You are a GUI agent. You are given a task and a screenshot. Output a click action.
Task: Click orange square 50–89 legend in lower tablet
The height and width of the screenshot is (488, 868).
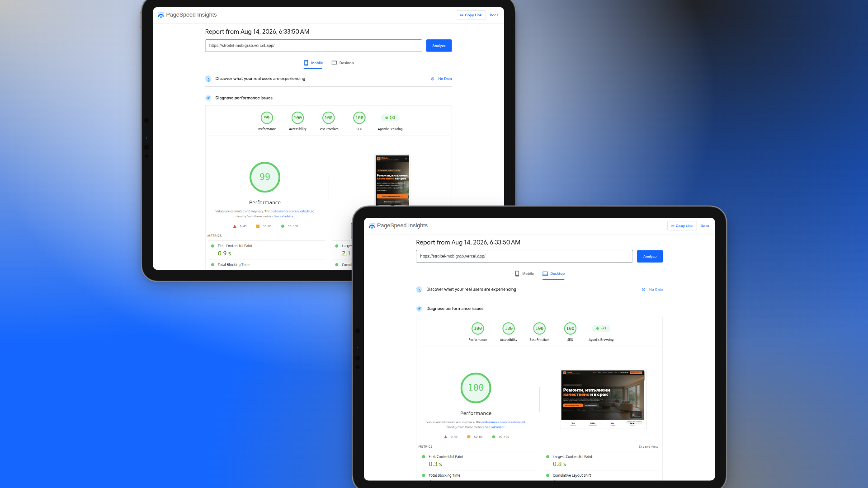[475, 437]
